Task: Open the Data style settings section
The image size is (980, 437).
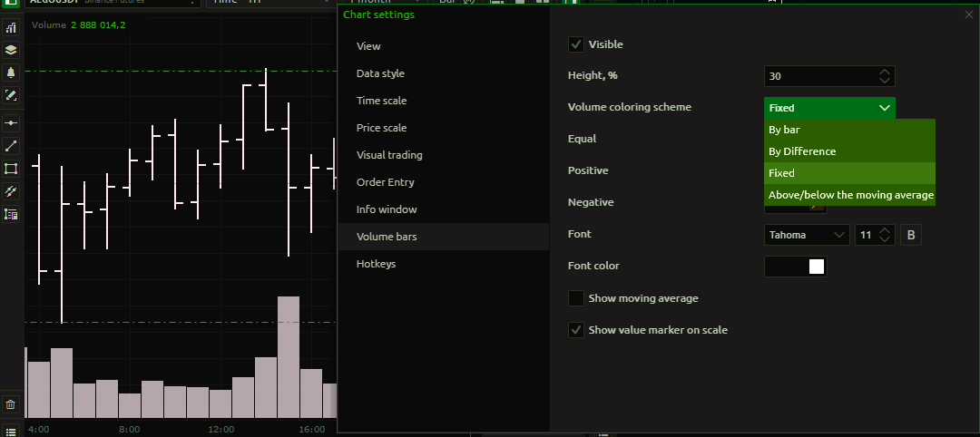Action: coord(380,73)
